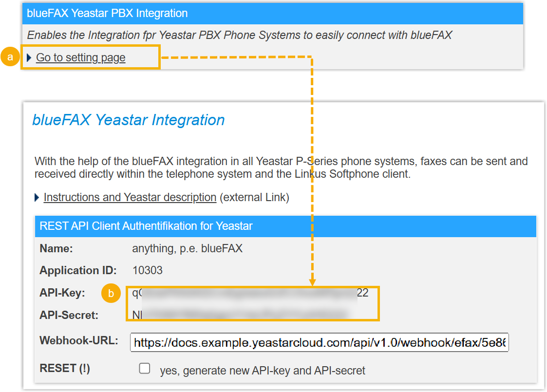
Task: Click the 'Application ID:' label
Action: (78, 271)
